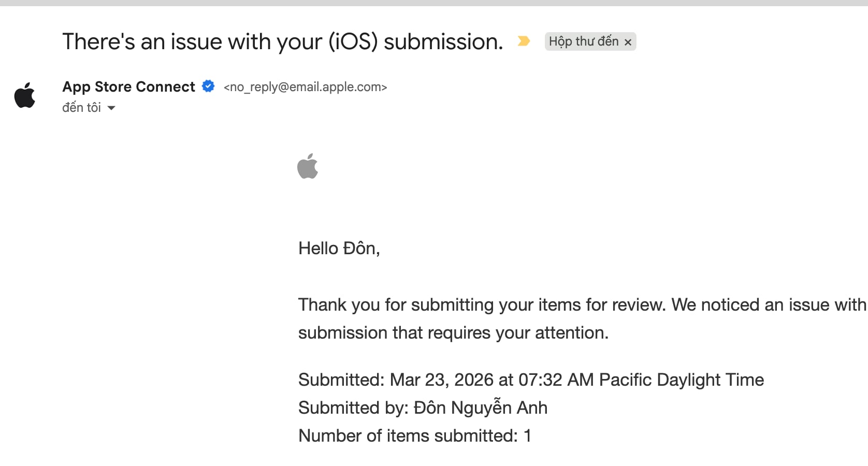Image resolution: width=868 pixels, height=466 pixels.
Task: Click the đến tôi recipient text
Action: click(81, 108)
